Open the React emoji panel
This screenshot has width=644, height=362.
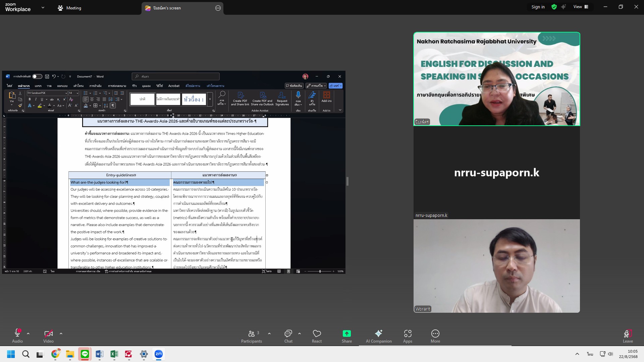pyautogui.click(x=317, y=334)
